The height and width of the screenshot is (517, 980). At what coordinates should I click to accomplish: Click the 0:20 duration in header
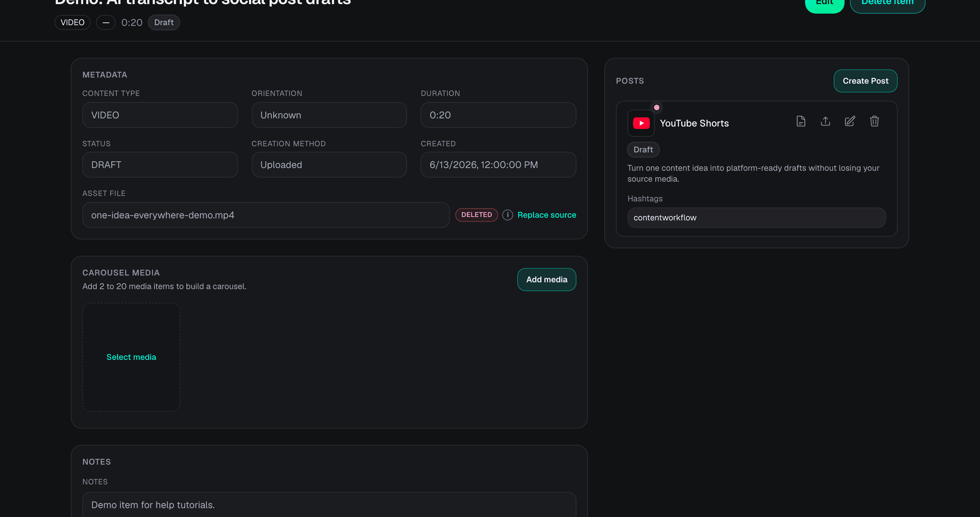132,22
